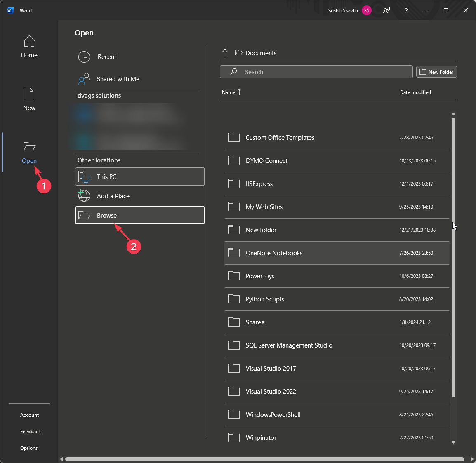Click the Srishti Sisodia account name
This screenshot has height=463, width=476.
coord(343,11)
